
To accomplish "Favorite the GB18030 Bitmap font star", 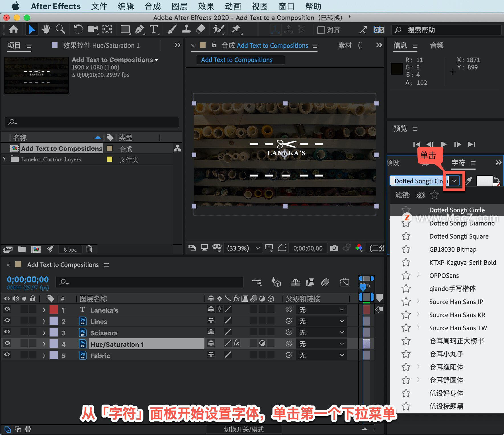I will click(406, 249).
